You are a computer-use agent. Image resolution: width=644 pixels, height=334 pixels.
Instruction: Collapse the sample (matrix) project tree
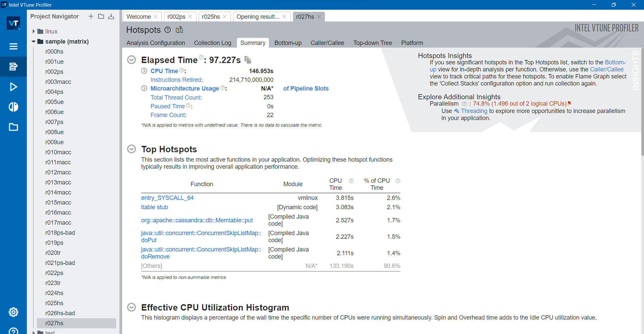point(33,42)
